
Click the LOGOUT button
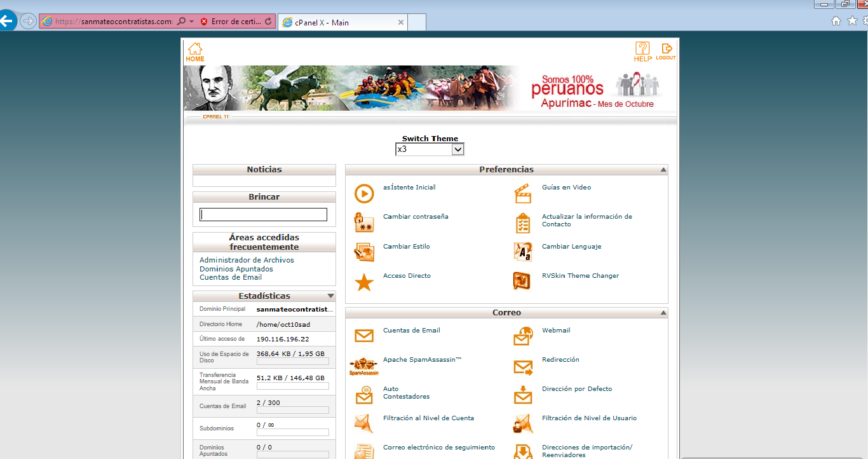tap(667, 51)
